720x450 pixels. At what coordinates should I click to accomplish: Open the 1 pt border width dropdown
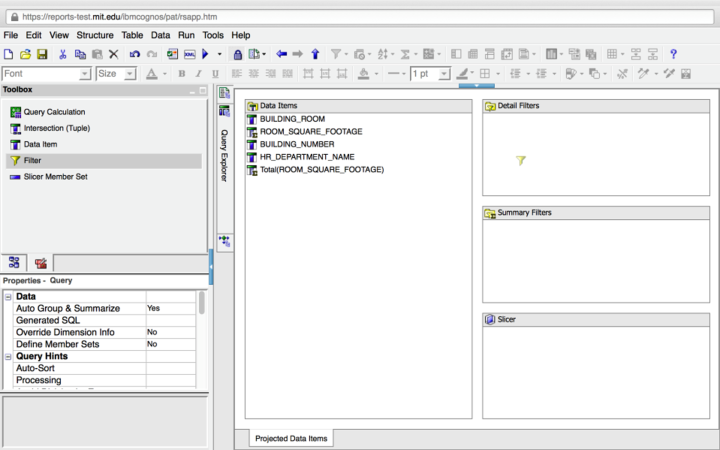(x=446, y=74)
